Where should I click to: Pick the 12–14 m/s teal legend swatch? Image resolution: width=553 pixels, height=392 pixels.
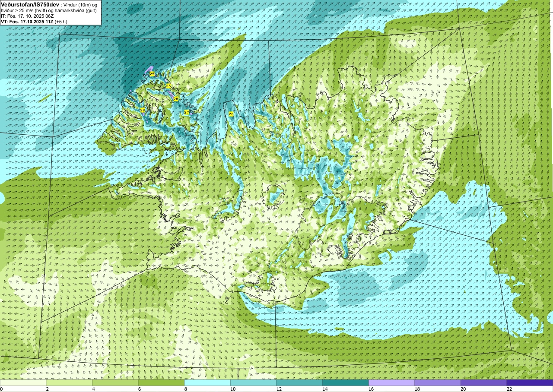(299, 383)
